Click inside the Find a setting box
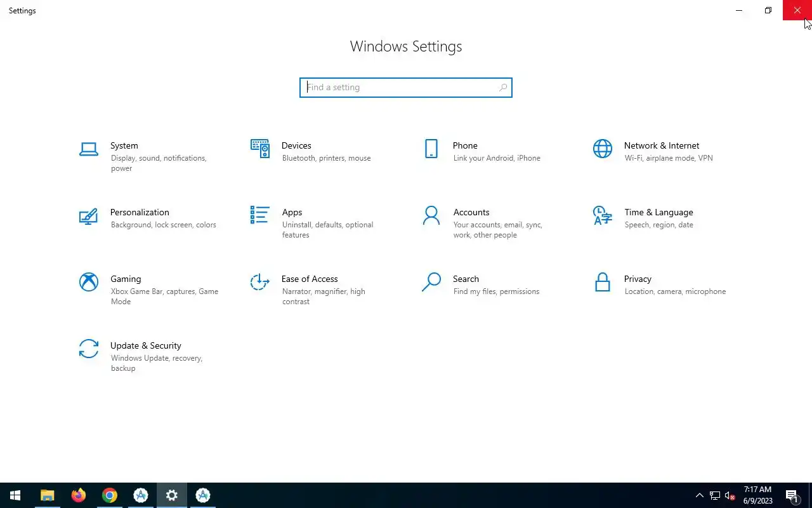 (x=405, y=88)
